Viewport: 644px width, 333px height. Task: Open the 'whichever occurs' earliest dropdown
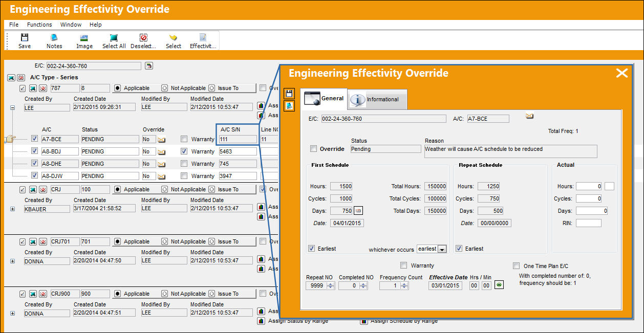[x=442, y=249]
